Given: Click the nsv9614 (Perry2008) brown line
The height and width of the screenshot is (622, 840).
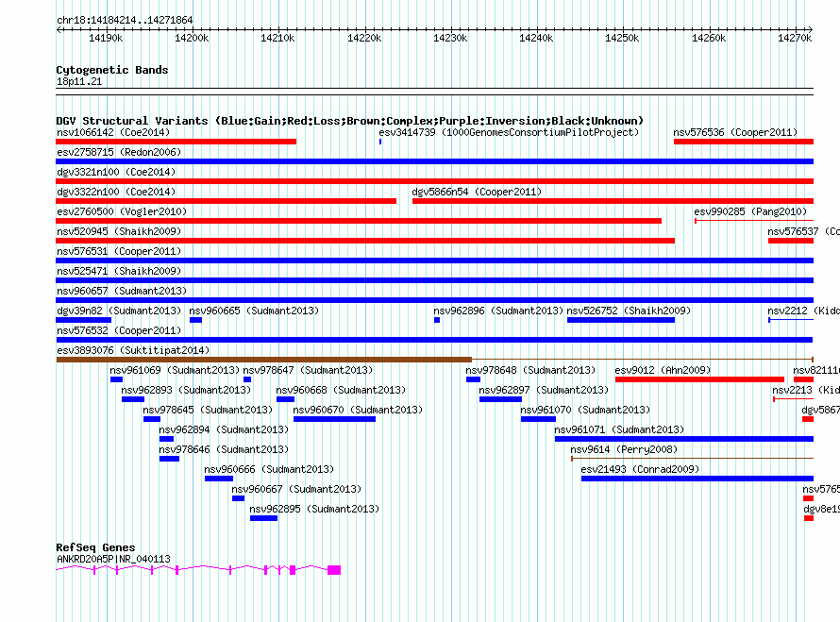Looking at the screenshot, I should 692,459.
